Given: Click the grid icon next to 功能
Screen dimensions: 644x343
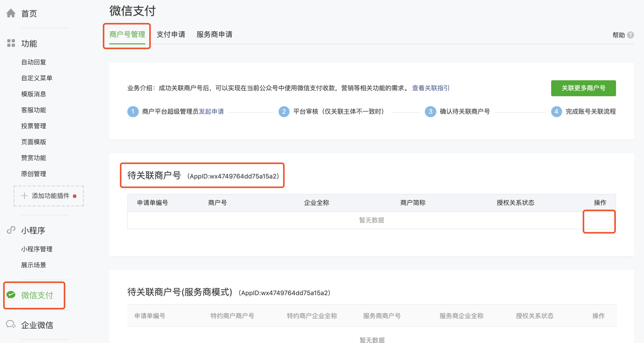Looking at the screenshot, I should point(11,43).
